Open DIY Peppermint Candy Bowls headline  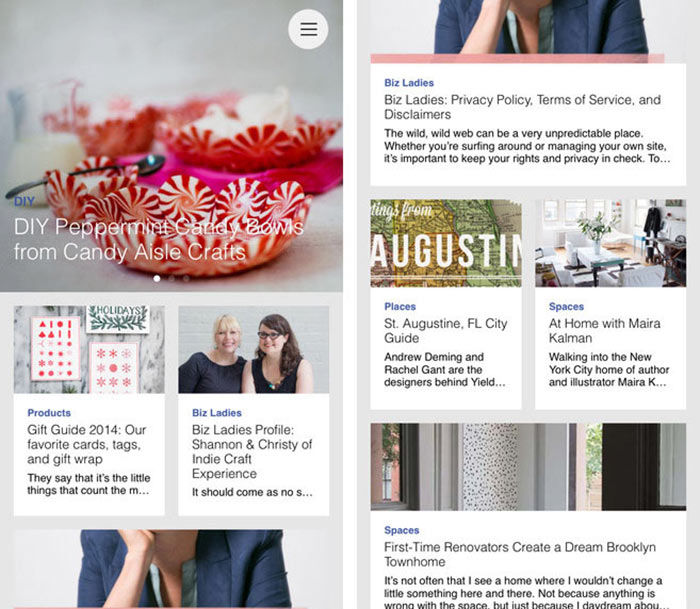click(x=159, y=239)
